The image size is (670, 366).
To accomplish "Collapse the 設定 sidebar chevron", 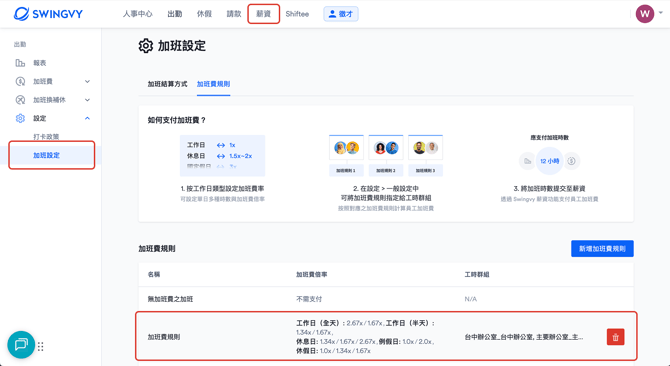I will pyautogui.click(x=87, y=118).
